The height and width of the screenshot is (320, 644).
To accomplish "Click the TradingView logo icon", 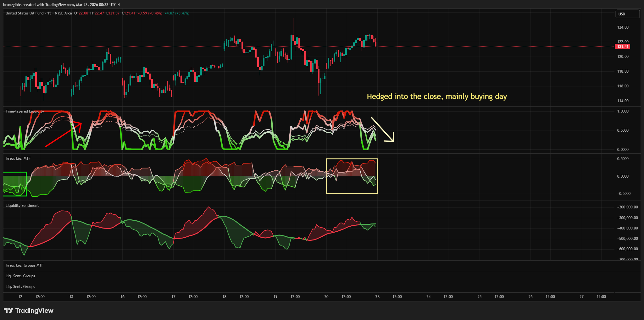I will pyautogui.click(x=8, y=311).
